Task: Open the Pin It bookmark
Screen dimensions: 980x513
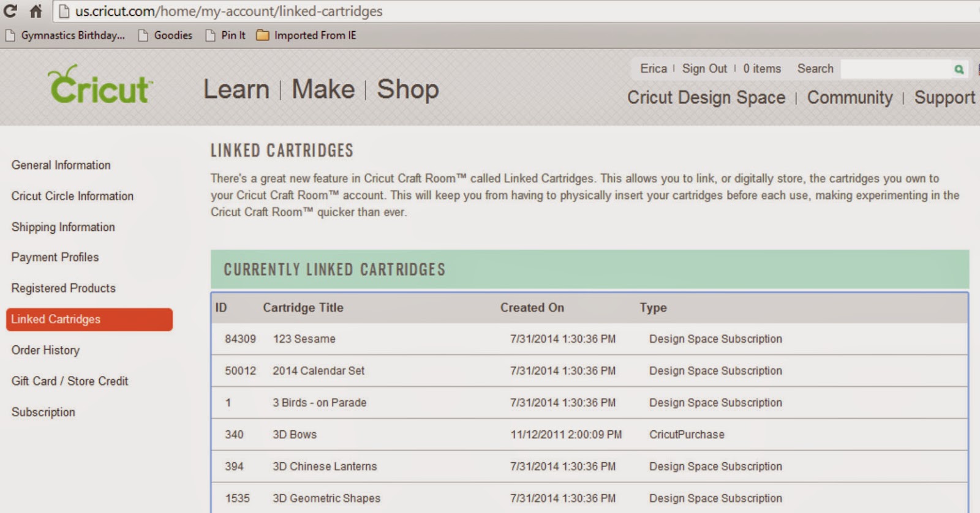Action: [225, 36]
